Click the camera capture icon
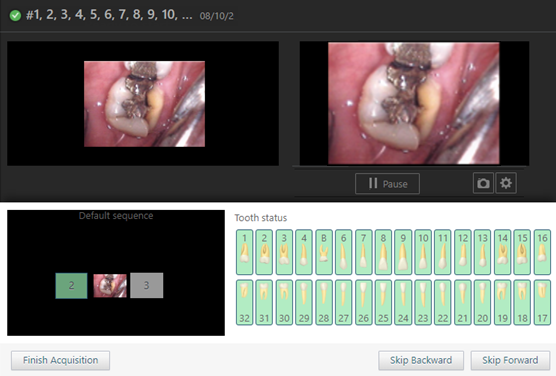 tap(483, 183)
